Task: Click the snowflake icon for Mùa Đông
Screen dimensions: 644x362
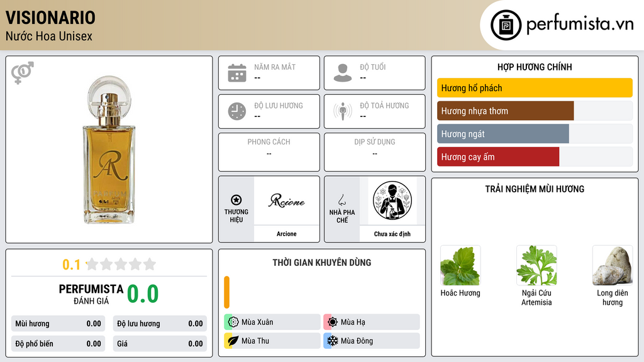Action: pyautogui.click(x=332, y=341)
